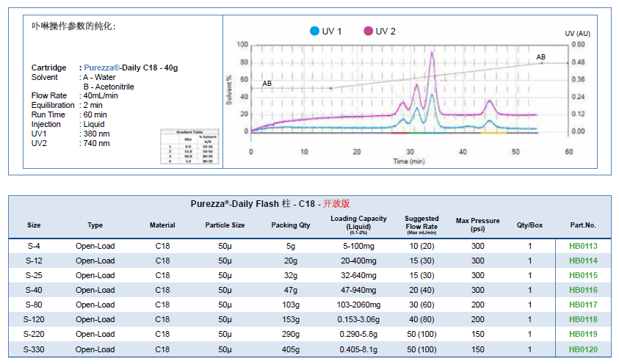
Task: Click the Run Time 60 min value
Action: click(x=95, y=114)
